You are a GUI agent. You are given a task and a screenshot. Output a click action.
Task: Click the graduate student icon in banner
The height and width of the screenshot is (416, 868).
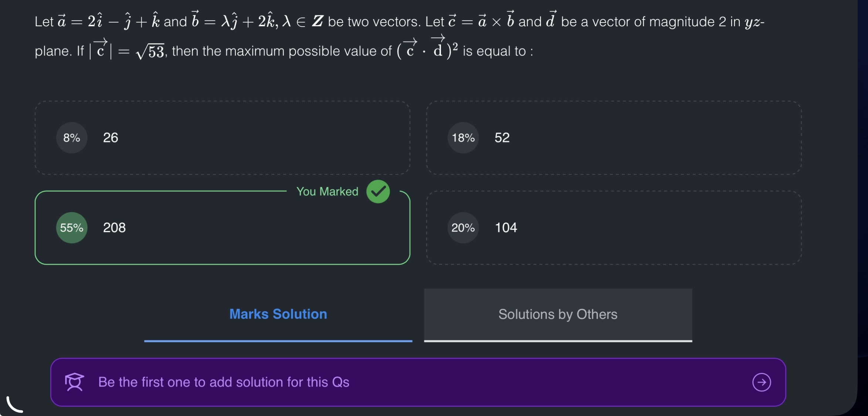(x=75, y=382)
